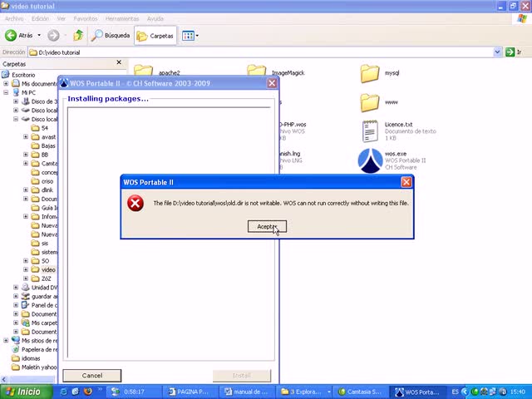The image size is (532, 399).
Task: Expand the BB folder node
Action: [26, 155]
